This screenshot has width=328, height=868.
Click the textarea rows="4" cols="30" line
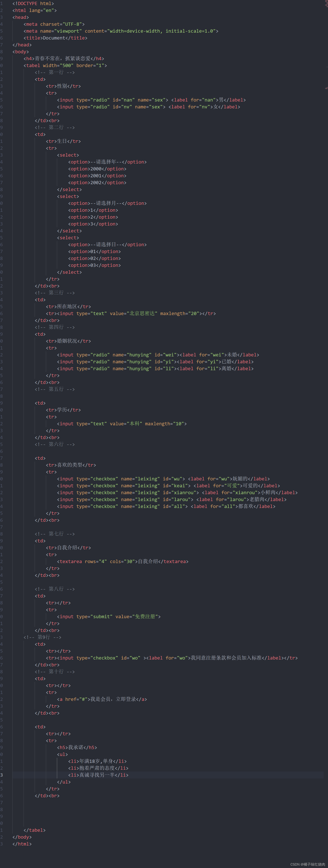tap(122, 562)
